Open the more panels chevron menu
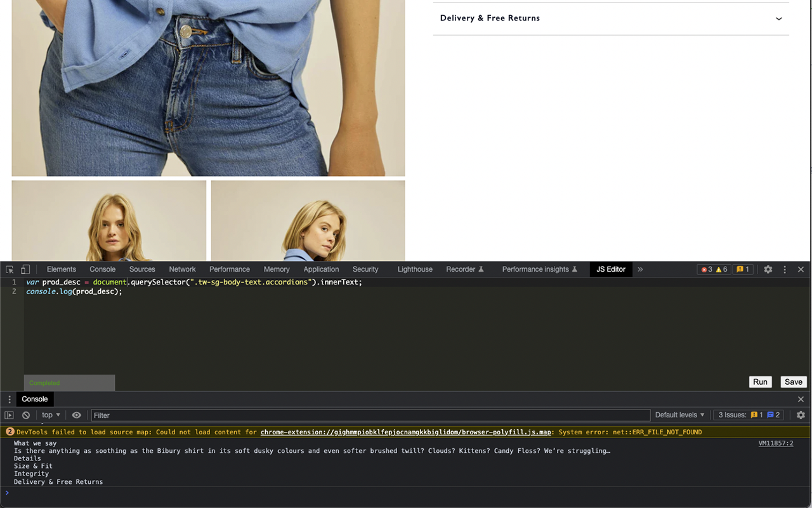812x508 pixels. 639,269
